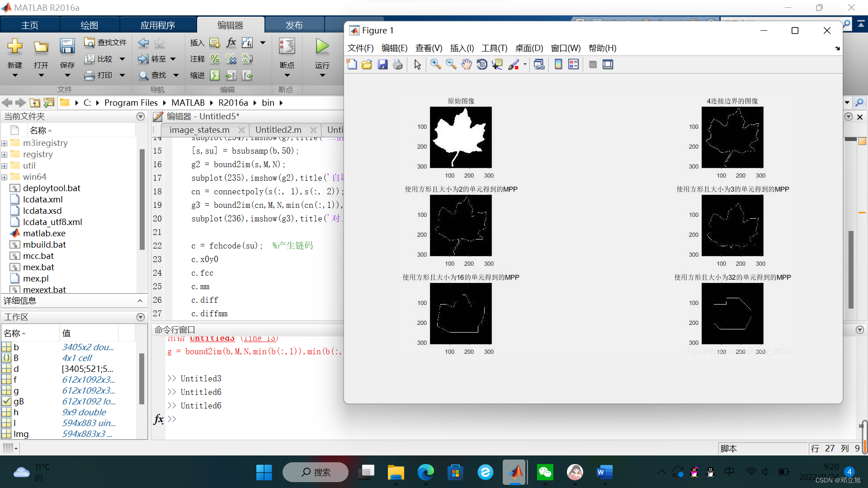Switch to the Untitled2.m editor tab
This screenshot has width=868, height=488.
point(278,130)
